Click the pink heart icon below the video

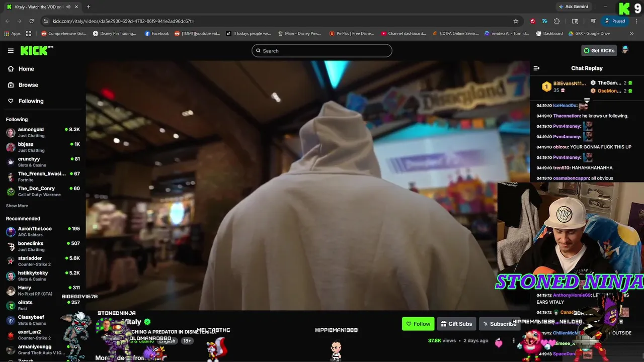[499, 342]
